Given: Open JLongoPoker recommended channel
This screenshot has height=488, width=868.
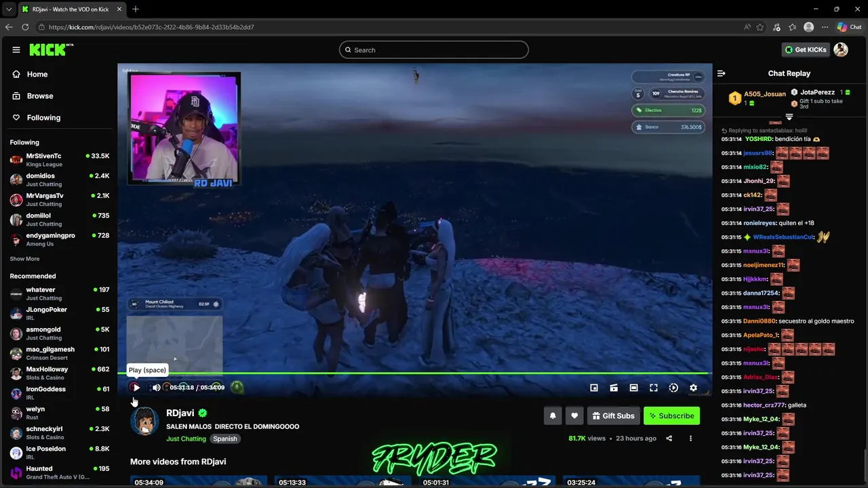Looking at the screenshot, I should 60,313.
